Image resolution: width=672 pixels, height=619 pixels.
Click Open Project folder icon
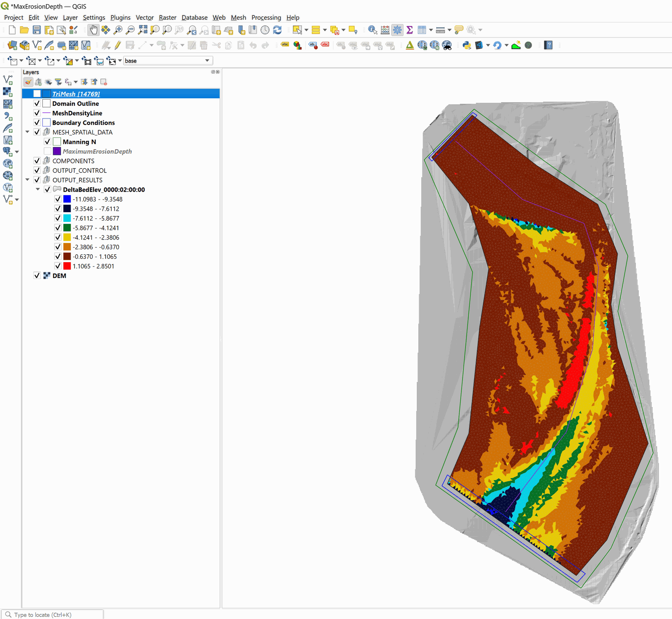(24, 30)
